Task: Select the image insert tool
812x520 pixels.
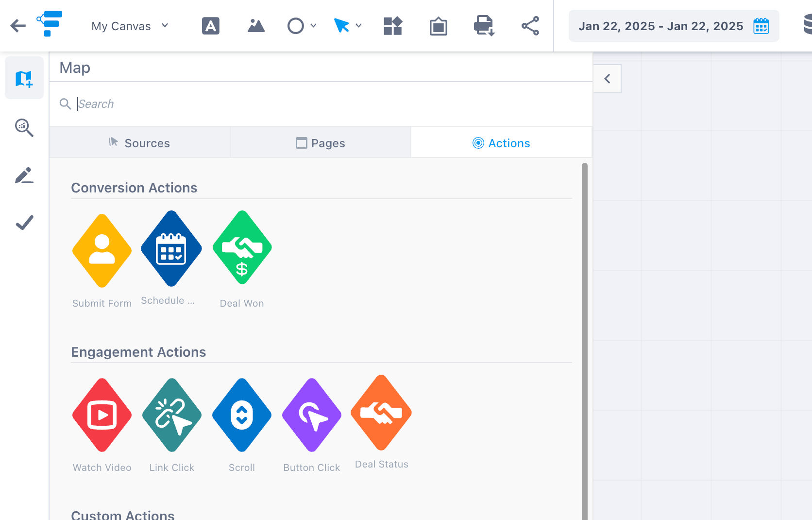Action: (x=256, y=26)
